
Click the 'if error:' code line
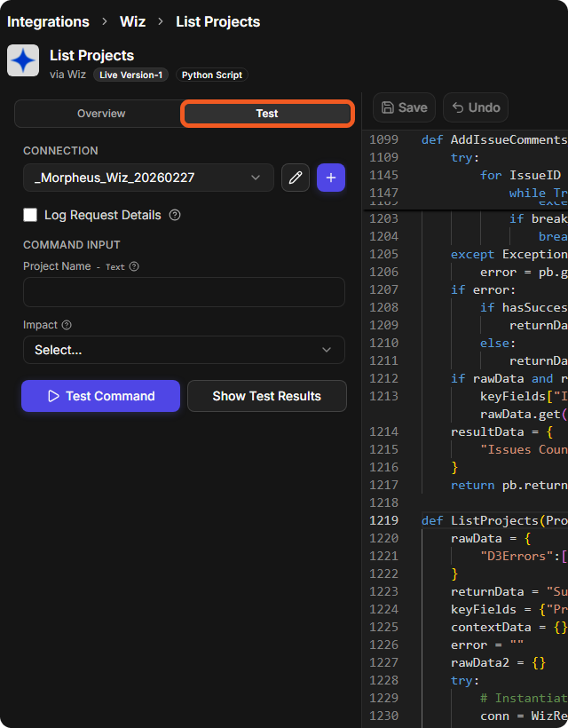(x=483, y=289)
